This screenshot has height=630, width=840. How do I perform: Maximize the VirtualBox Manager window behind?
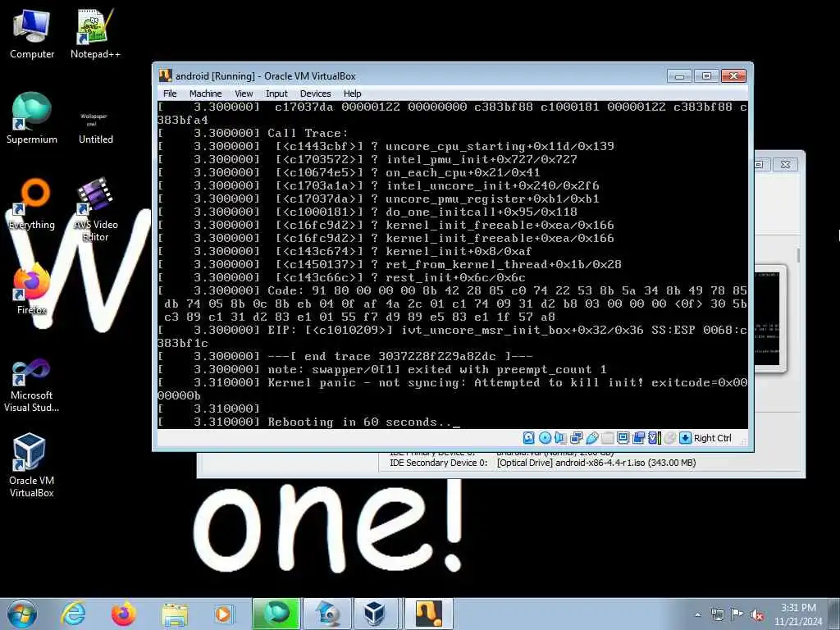pos(760,164)
